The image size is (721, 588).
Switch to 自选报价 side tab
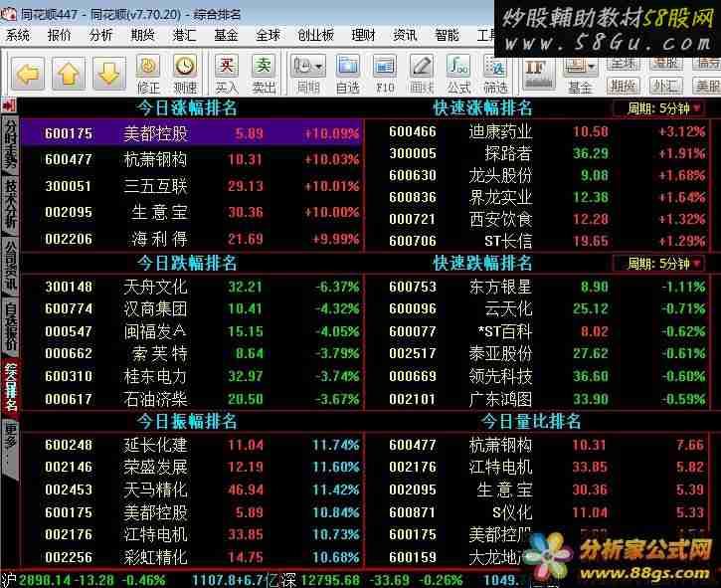10,324
